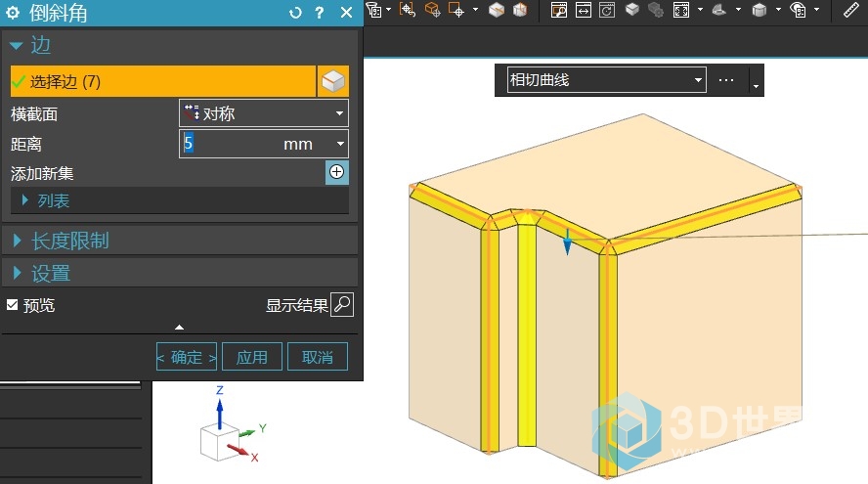This screenshot has height=484, width=868.
Task: Click the zoom window icon
Action: (559, 10)
